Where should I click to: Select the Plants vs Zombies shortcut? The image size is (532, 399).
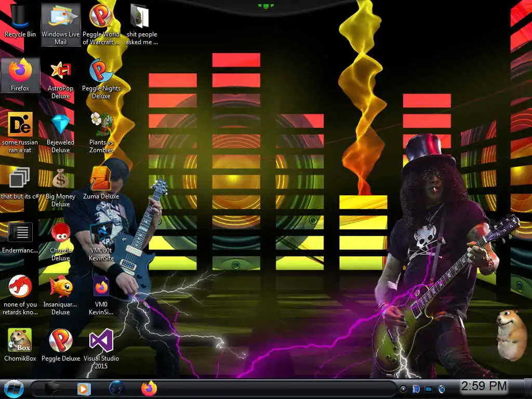tap(101, 132)
